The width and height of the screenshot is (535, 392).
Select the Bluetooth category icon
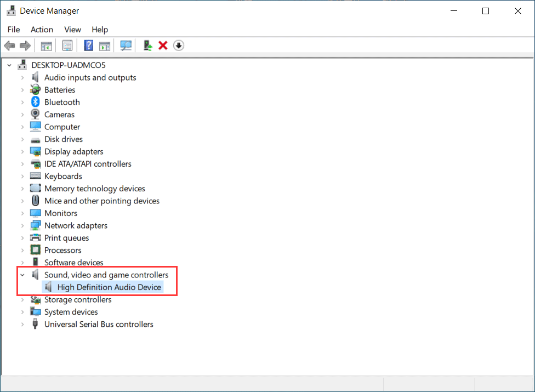click(x=36, y=102)
